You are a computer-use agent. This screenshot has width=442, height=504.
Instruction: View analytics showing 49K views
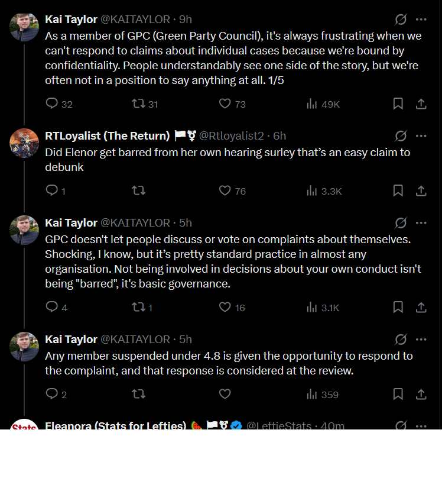pos(323,104)
